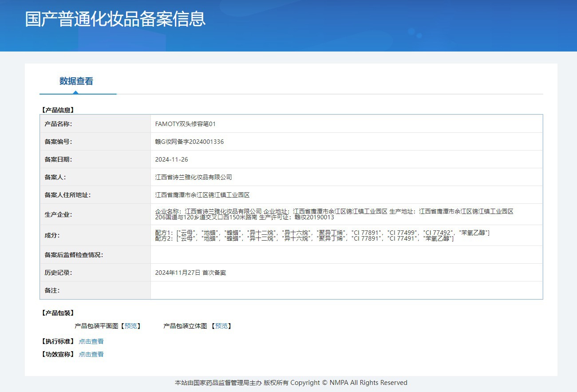Click the 备案人 row label
The height and width of the screenshot is (392, 577).
click(x=55, y=177)
